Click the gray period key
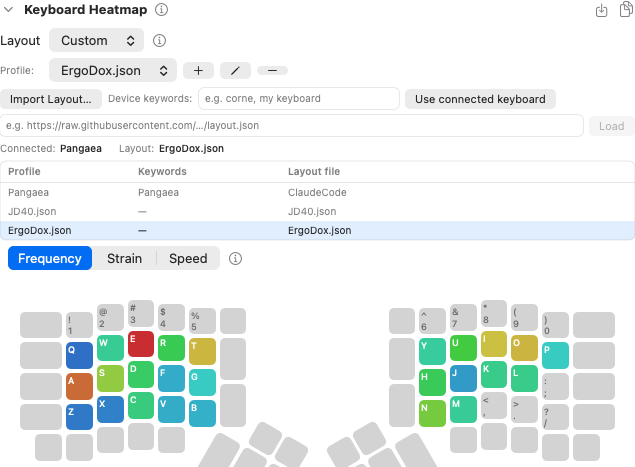Screen dimensions: 635x467 [x=524, y=409]
